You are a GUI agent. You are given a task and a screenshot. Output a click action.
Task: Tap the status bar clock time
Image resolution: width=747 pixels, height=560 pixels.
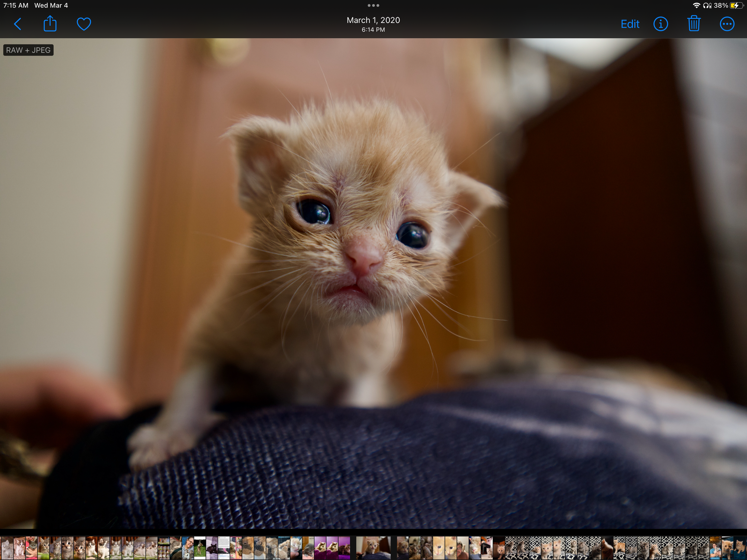coord(16,5)
